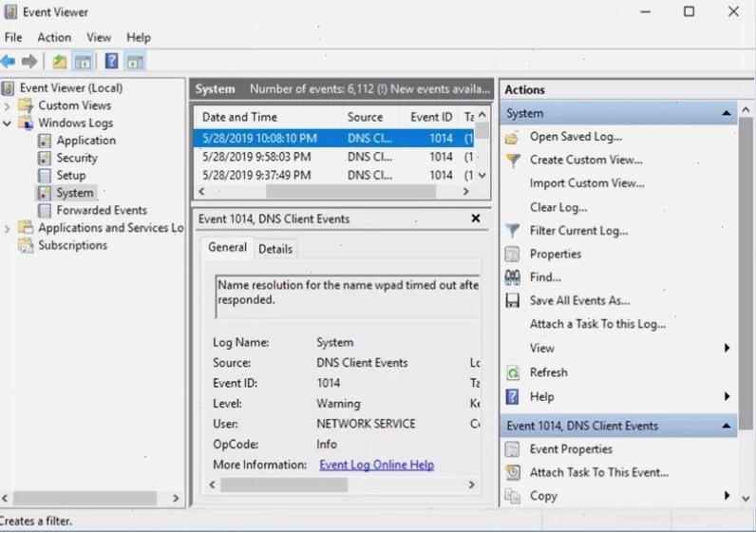Switch to the General tab
Screen dimensions: 756x533
tap(227, 247)
